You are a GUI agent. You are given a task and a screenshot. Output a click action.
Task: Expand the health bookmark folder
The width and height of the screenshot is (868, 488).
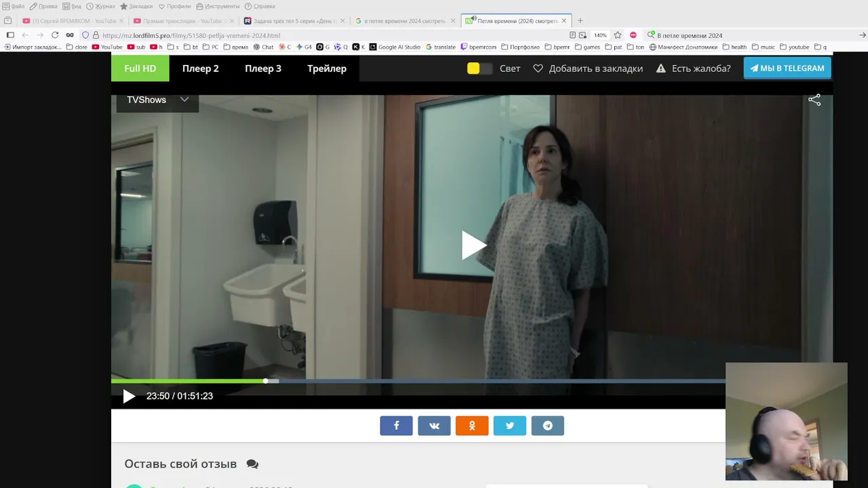click(x=734, y=47)
